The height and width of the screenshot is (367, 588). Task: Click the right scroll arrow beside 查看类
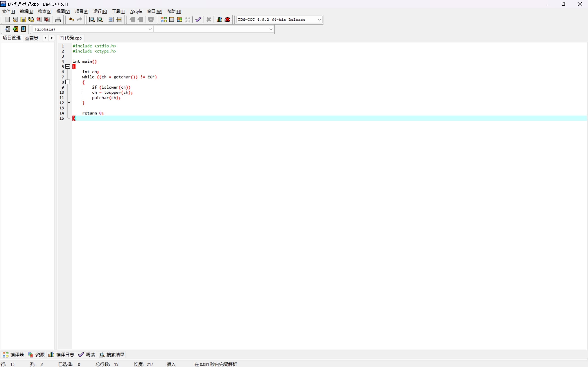[52, 38]
